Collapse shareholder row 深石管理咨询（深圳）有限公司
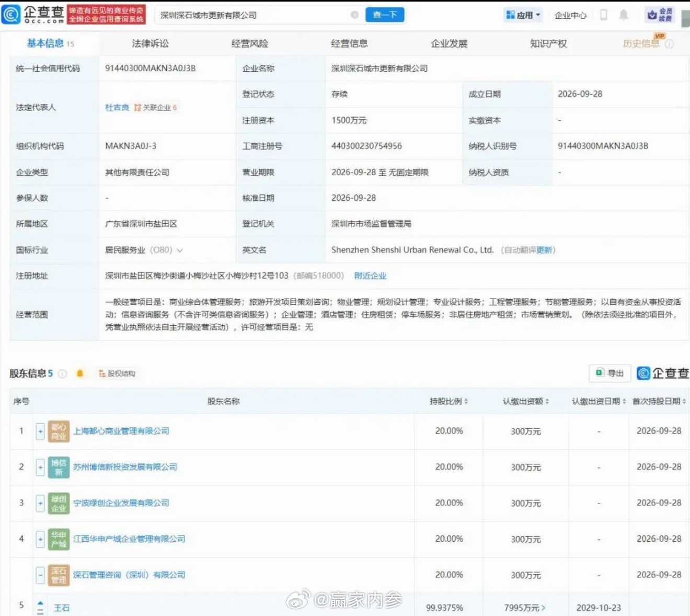 40,575
